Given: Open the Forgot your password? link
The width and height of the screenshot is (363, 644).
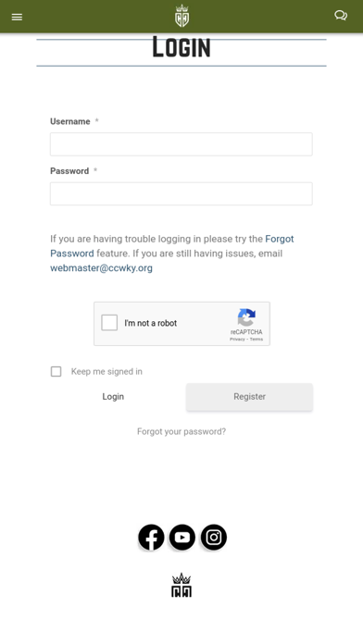Looking at the screenshot, I should coord(181,432).
